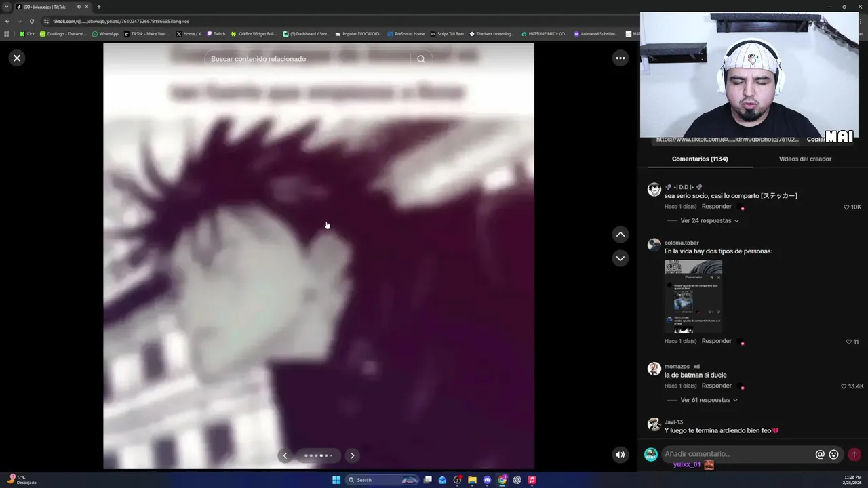This screenshot has width=868, height=488.
Task: Show the previous photo in the carousel
Action: coord(285,455)
